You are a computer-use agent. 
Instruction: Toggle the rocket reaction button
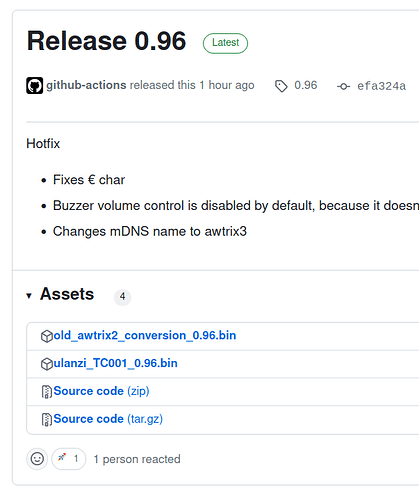pyautogui.click(x=69, y=459)
